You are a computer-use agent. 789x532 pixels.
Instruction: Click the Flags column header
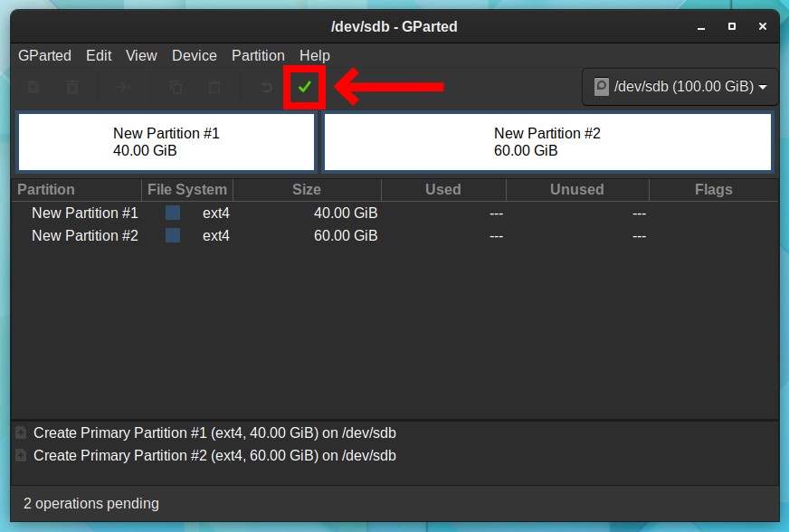click(x=714, y=190)
